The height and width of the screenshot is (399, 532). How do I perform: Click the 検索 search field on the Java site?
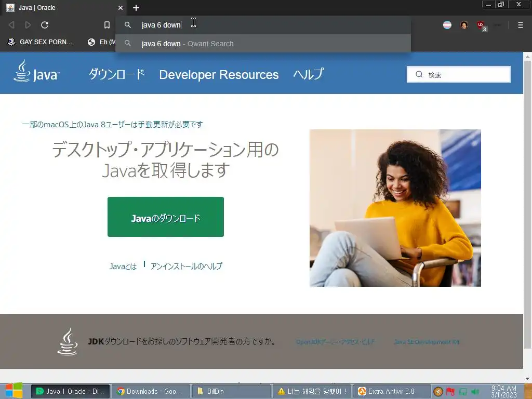click(458, 74)
